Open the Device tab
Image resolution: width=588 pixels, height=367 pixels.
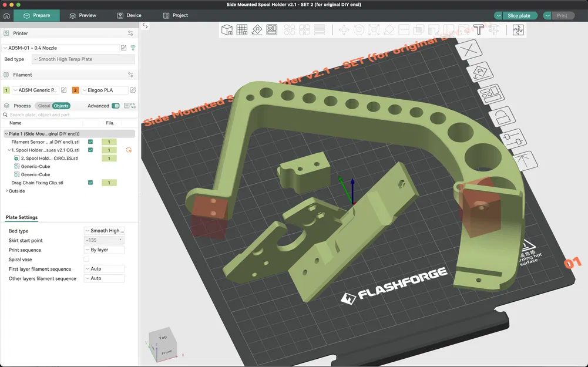[x=129, y=15]
